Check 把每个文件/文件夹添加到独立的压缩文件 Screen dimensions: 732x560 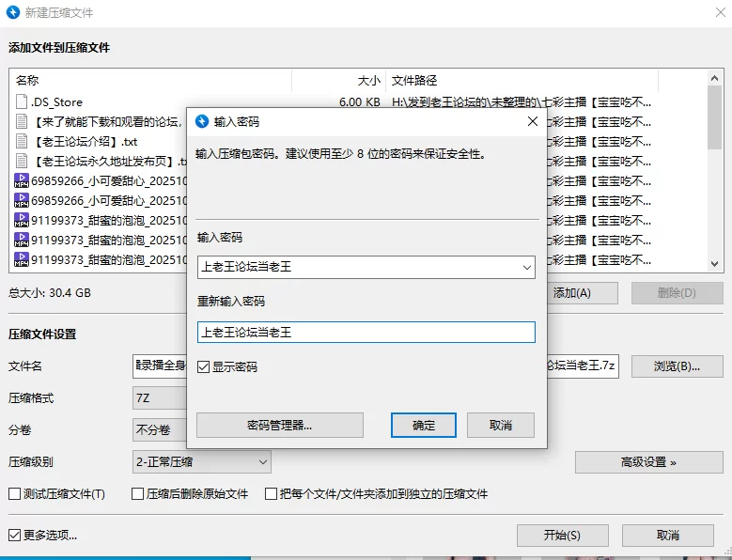pyautogui.click(x=271, y=493)
